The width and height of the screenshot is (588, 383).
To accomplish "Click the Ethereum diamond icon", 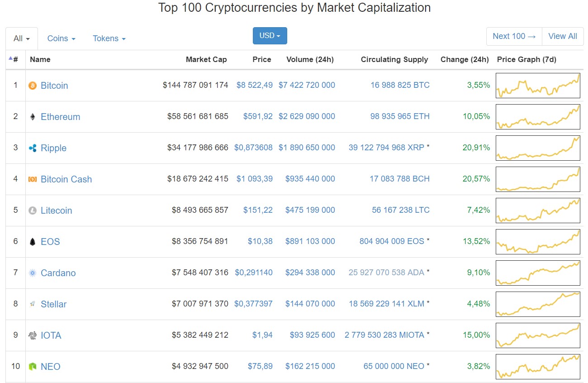I will [x=33, y=117].
